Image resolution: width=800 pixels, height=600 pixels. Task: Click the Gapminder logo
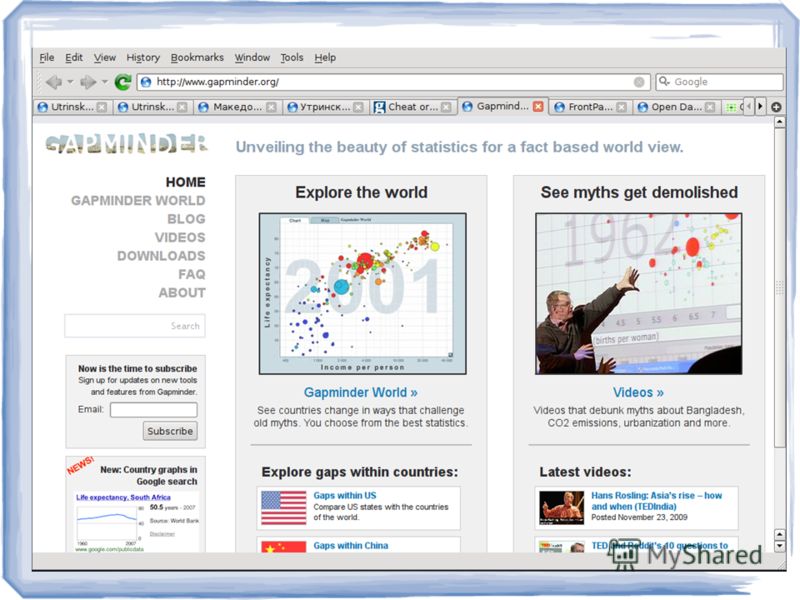(126, 144)
